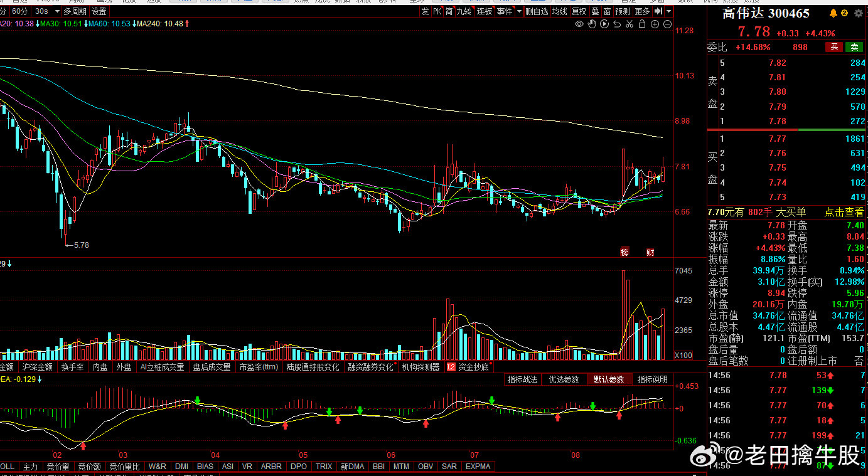Open the 30s period dropdown
The width and height of the screenshot is (868, 476).
tap(47, 11)
